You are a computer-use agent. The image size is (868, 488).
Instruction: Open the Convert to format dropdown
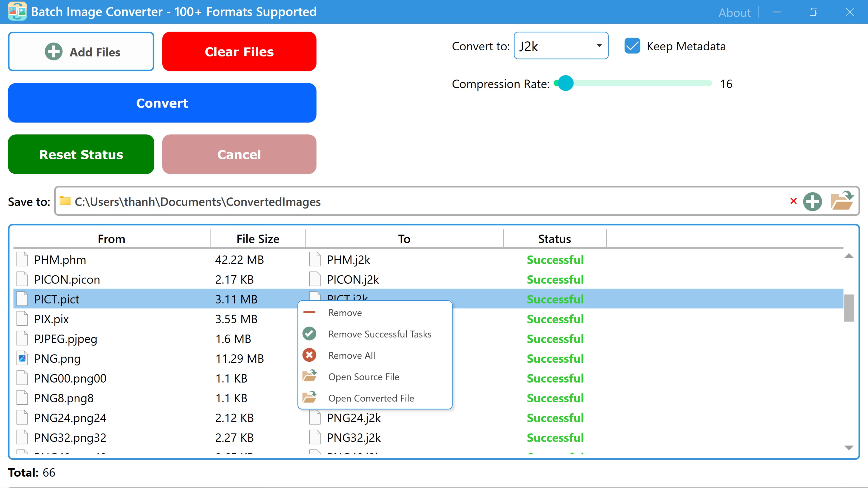(561, 45)
